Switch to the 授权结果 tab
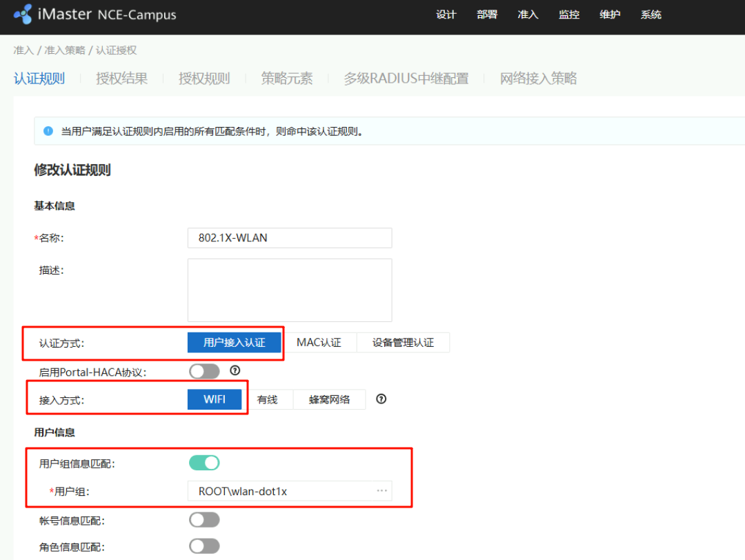Image resolution: width=745 pixels, height=560 pixels. 121,79
